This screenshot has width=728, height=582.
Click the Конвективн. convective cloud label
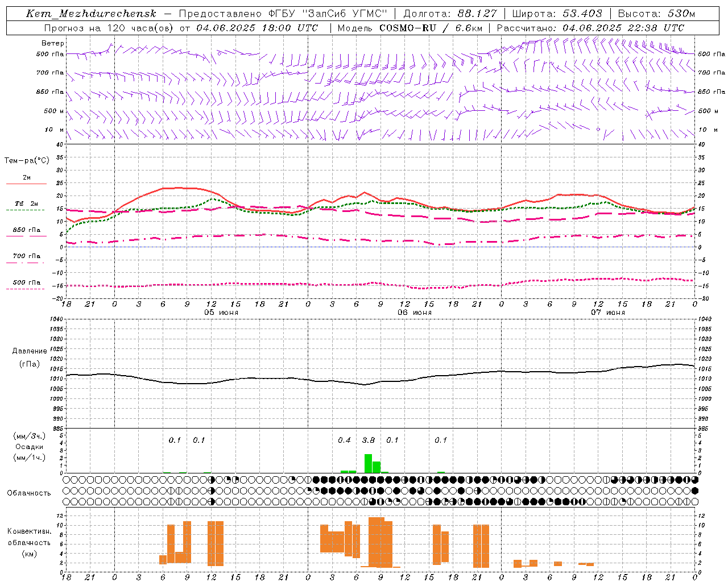30,531
